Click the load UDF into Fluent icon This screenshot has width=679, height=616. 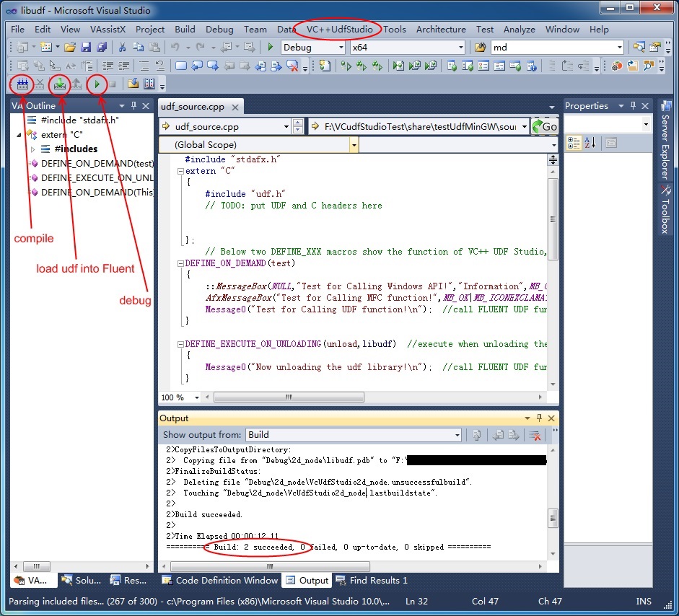[60, 84]
